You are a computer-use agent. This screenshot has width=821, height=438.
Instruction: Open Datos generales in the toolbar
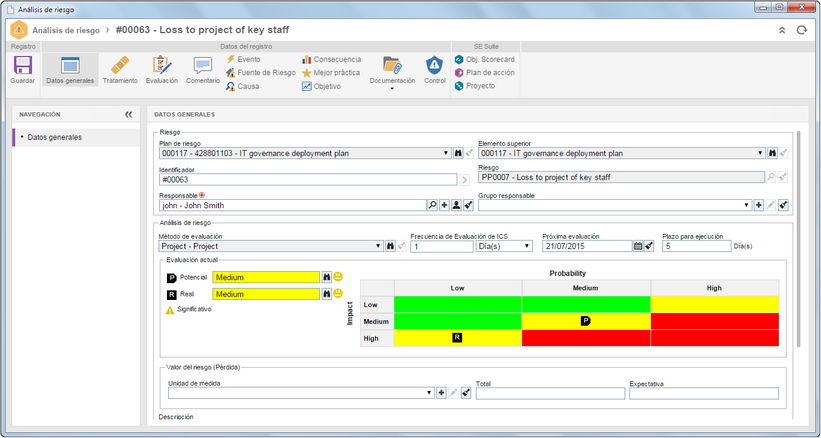coord(70,70)
